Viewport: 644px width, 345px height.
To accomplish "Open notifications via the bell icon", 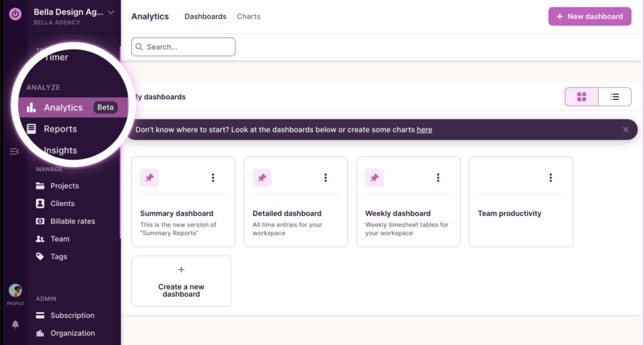I will [15, 324].
